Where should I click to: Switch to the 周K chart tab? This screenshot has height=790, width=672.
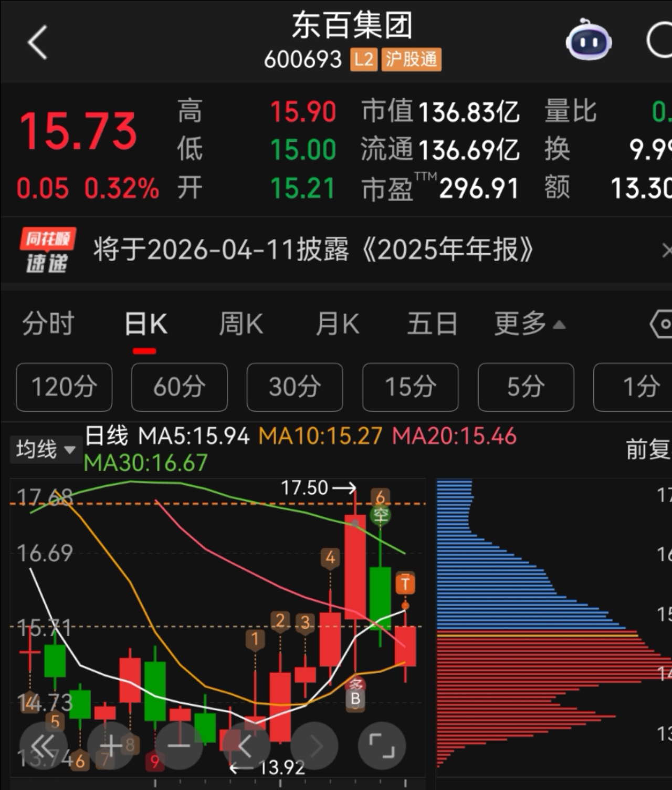click(241, 324)
